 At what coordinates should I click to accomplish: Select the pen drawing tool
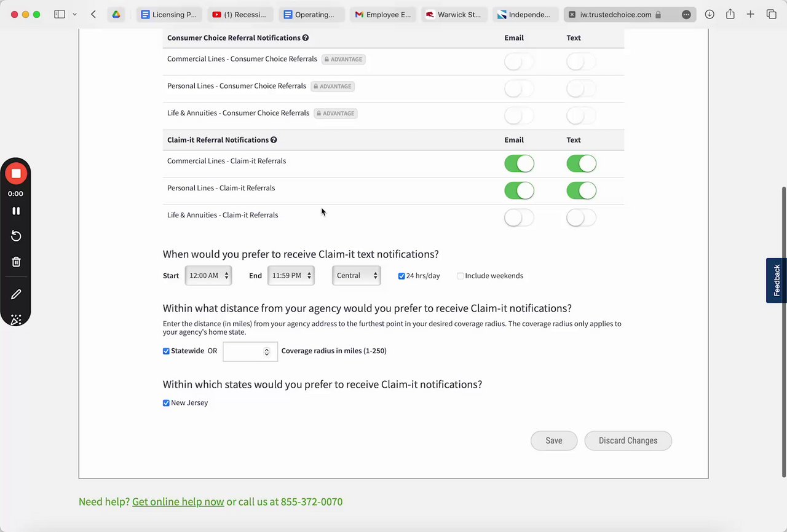pyautogui.click(x=16, y=294)
